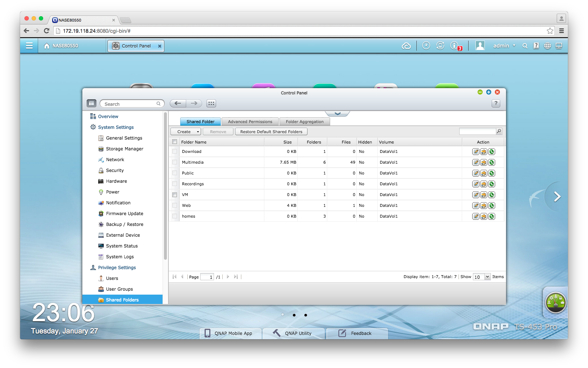
Task: Show next desktop page arrow
Action: pos(557,196)
